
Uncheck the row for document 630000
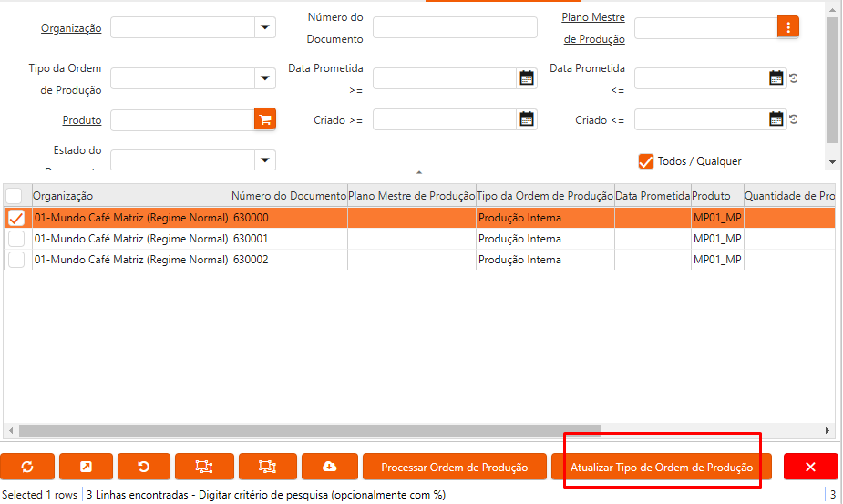coord(16,218)
